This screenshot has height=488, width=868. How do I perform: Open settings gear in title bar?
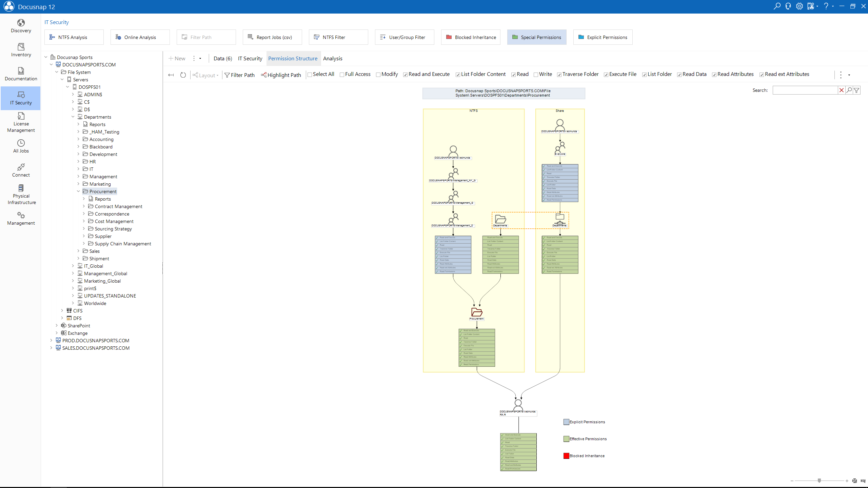click(799, 6)
